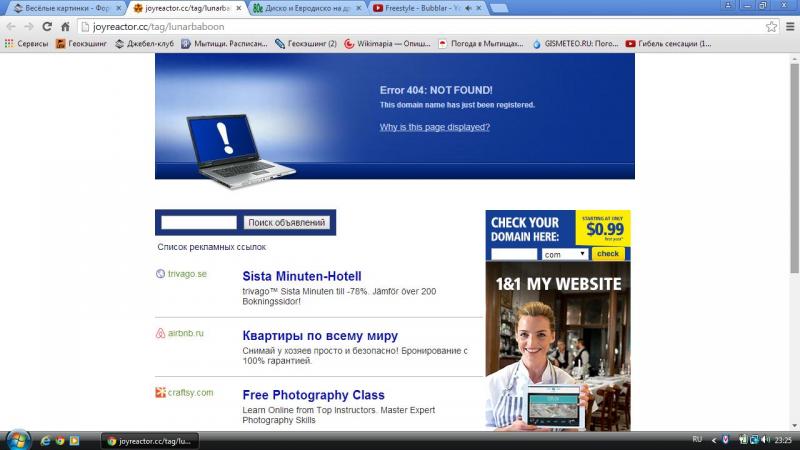Open the Квартиры по всему миру ad
Screen dimensions: 800x450
pyautogui.click(x=320, y=336)
